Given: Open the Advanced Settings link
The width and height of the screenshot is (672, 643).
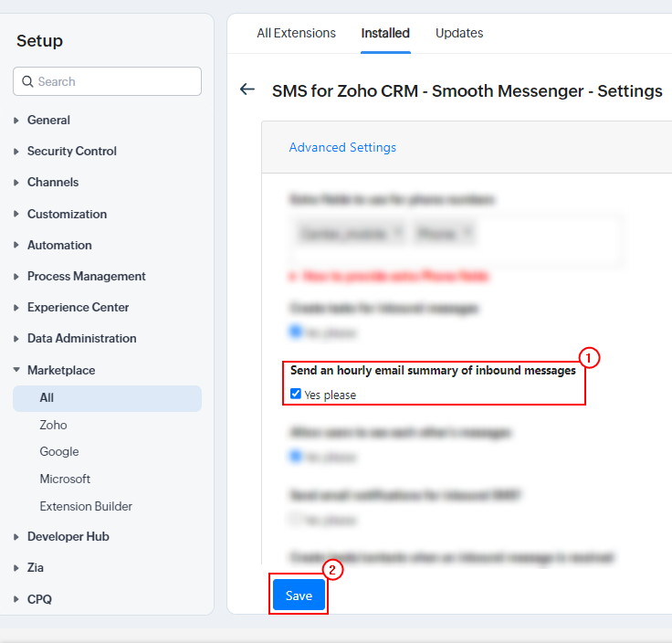Looking at the screenshot, I should click(x=342, y=147).
